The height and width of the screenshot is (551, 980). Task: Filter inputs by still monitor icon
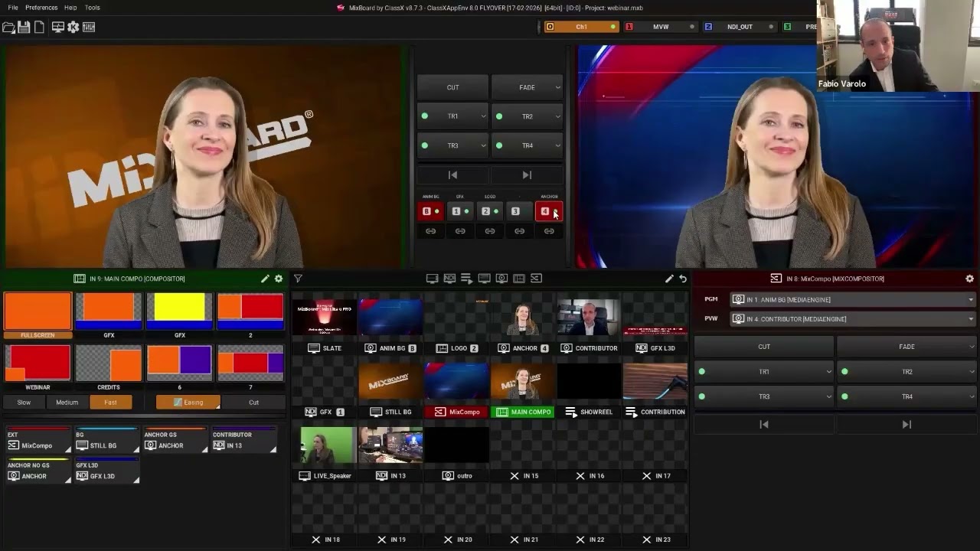pos(484,279)
